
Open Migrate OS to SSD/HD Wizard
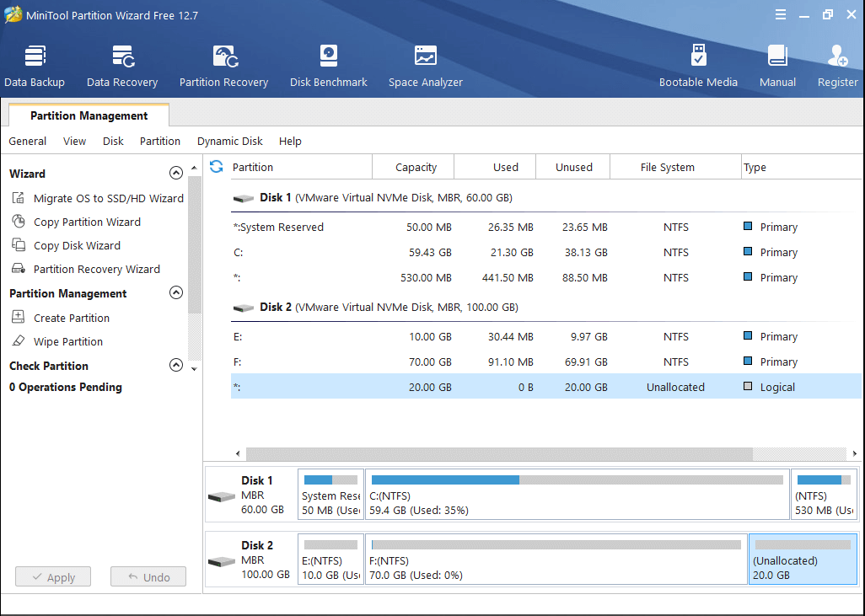[109, 198]
